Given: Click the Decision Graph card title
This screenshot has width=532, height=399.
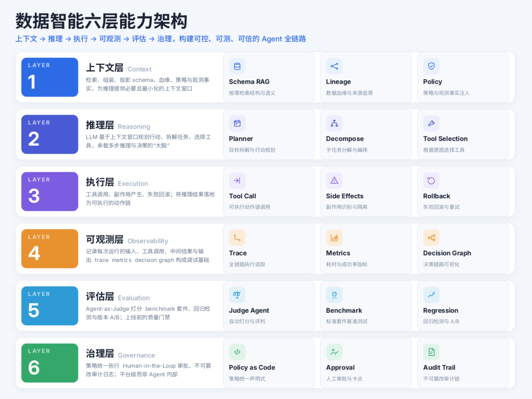Looking at the screenshot, I should (x=447, y=254).
